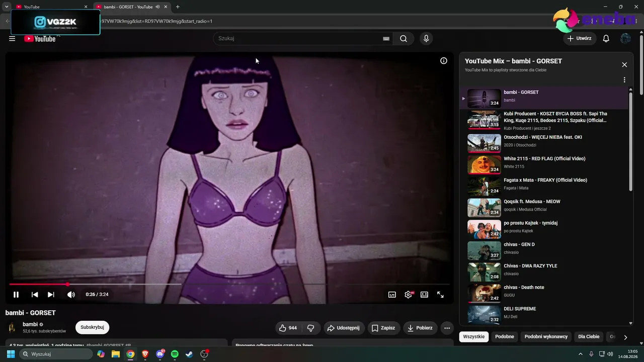
Task: Select the Dla Ciebie filter chip
Action: 589,337
